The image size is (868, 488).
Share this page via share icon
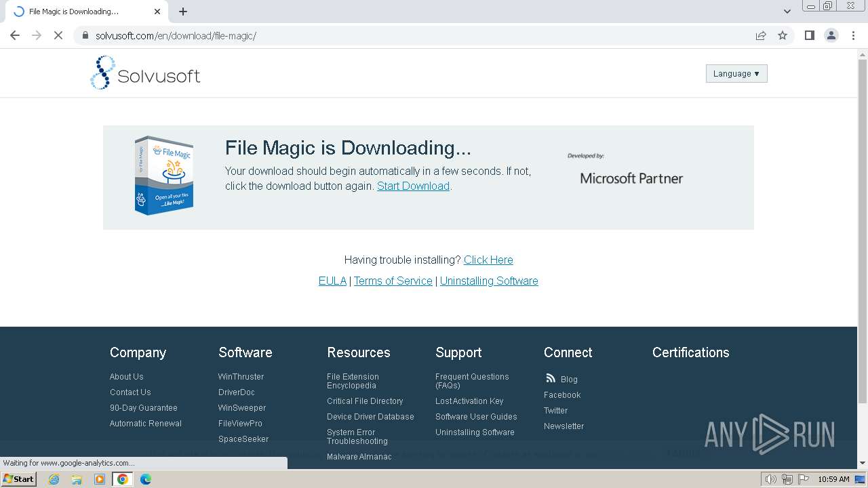pos(761,36)
